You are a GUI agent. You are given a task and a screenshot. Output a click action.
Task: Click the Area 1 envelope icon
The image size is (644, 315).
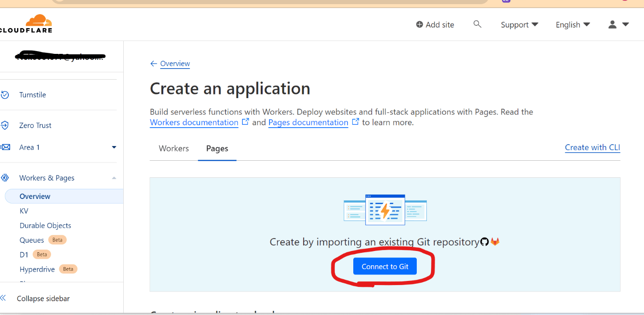coord(5,147)
